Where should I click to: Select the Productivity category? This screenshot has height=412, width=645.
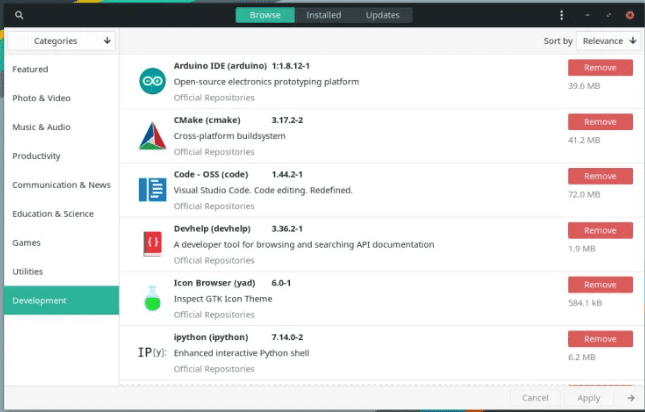coord(62,156)
